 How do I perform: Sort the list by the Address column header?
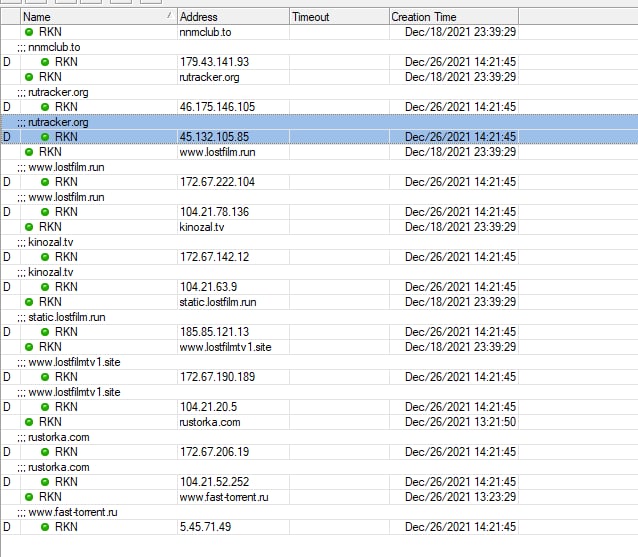click(x=233, y=17)
